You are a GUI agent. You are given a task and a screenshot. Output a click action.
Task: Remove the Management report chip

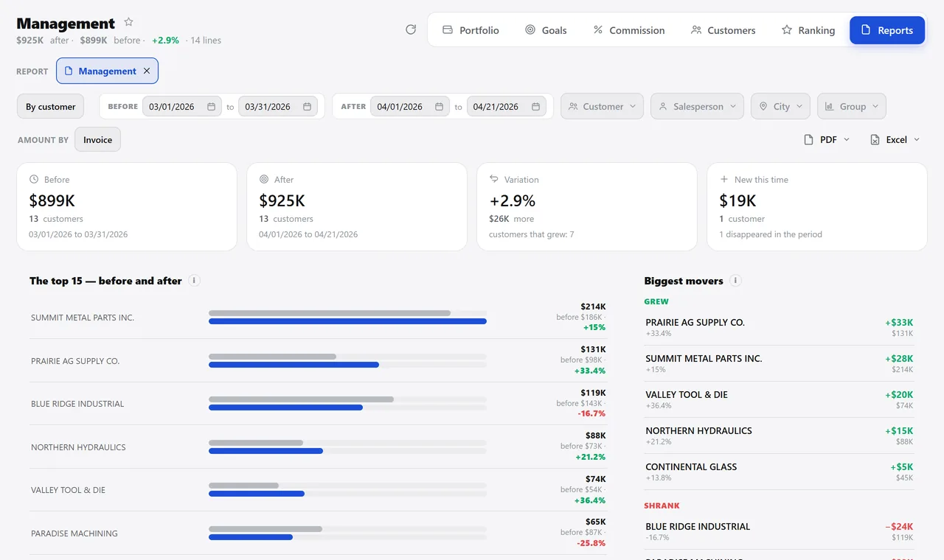[x=147, y=71]
